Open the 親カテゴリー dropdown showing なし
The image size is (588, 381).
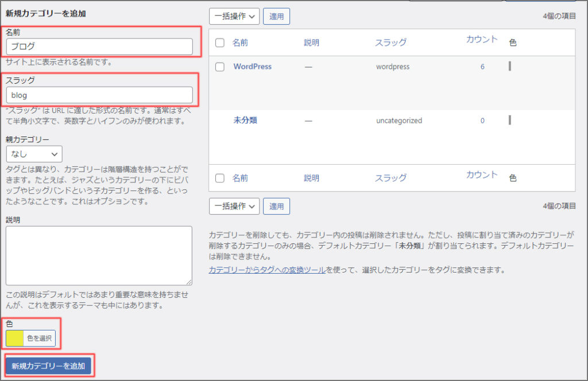pos(34,154)
